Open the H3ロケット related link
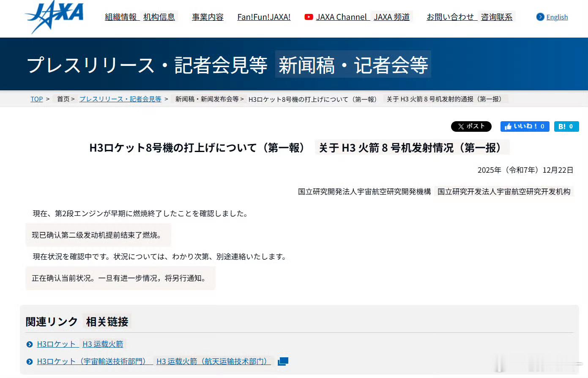 point(56,344)
